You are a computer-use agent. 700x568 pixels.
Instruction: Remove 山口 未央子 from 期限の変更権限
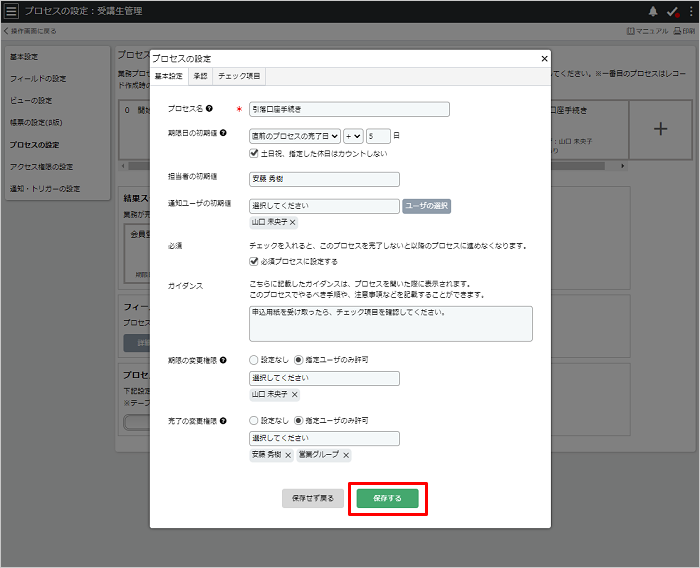(294, 394)
